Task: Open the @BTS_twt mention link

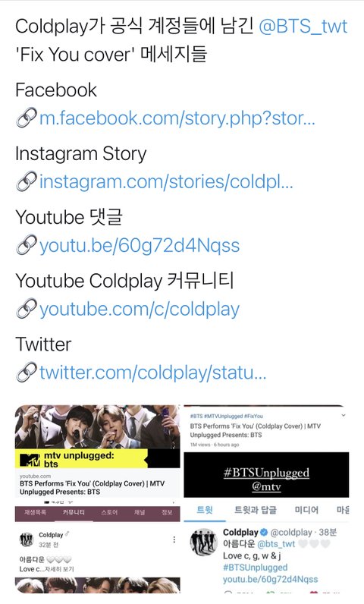Action: point(303,27)
